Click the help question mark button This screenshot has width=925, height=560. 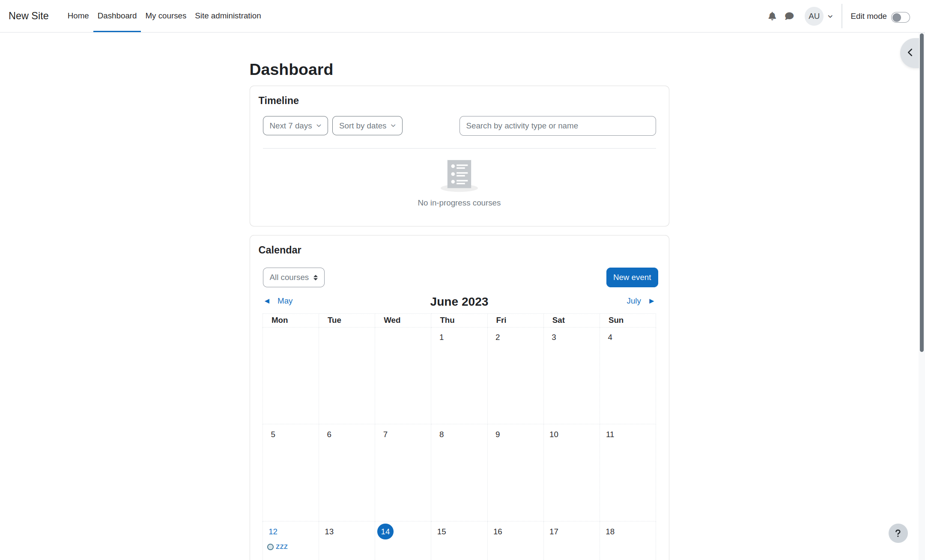tap(898, 533)
